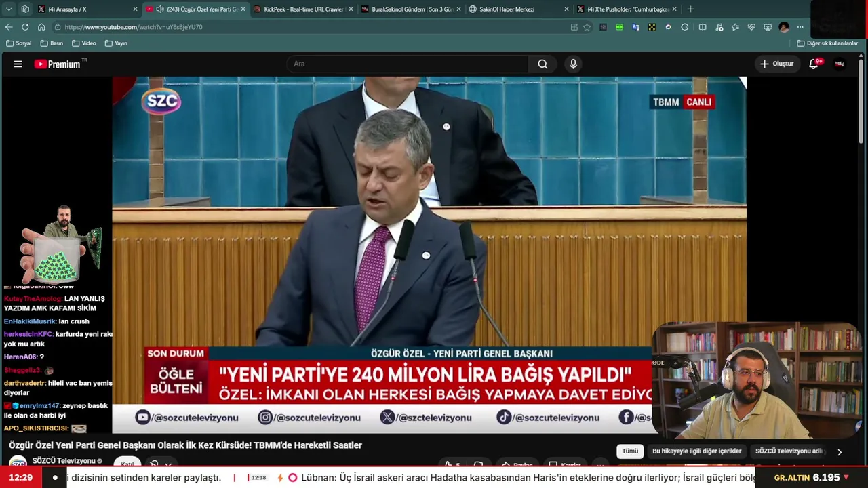
Task: Open the Video bookmarks folder
Action: 84,43
